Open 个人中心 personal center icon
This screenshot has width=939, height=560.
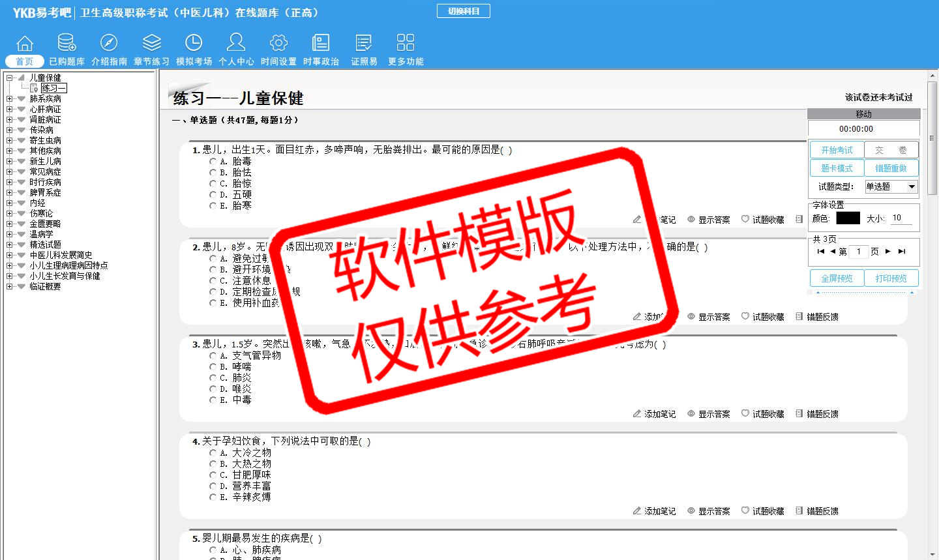236,44
